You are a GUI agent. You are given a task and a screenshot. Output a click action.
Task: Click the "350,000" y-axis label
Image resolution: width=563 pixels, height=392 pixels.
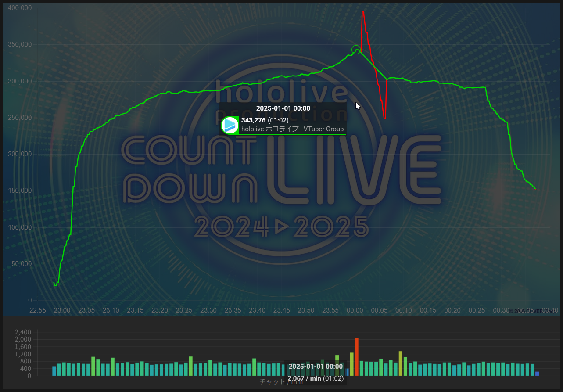(x=20, y=44)
